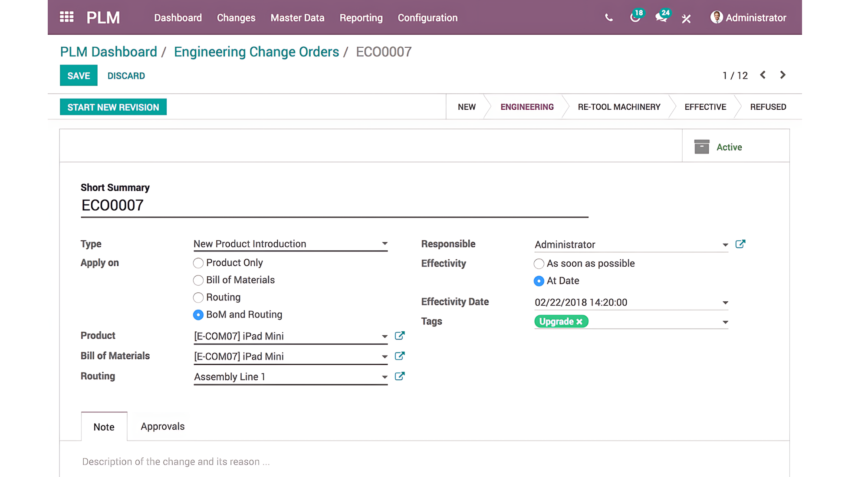This screenshot has width=868, height=477.
Task: Select the Product Only radio option
Action: tap(198, 263)
